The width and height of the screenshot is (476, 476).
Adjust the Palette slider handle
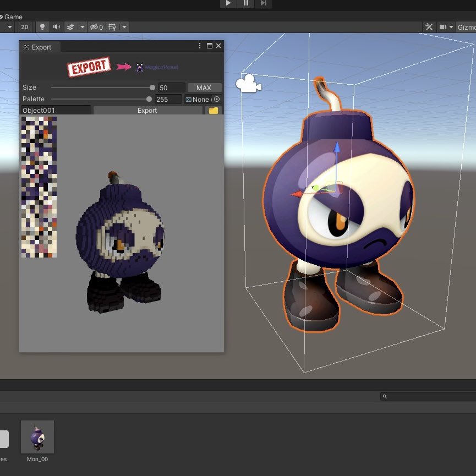pyautogui.click(x=149, y=99)
